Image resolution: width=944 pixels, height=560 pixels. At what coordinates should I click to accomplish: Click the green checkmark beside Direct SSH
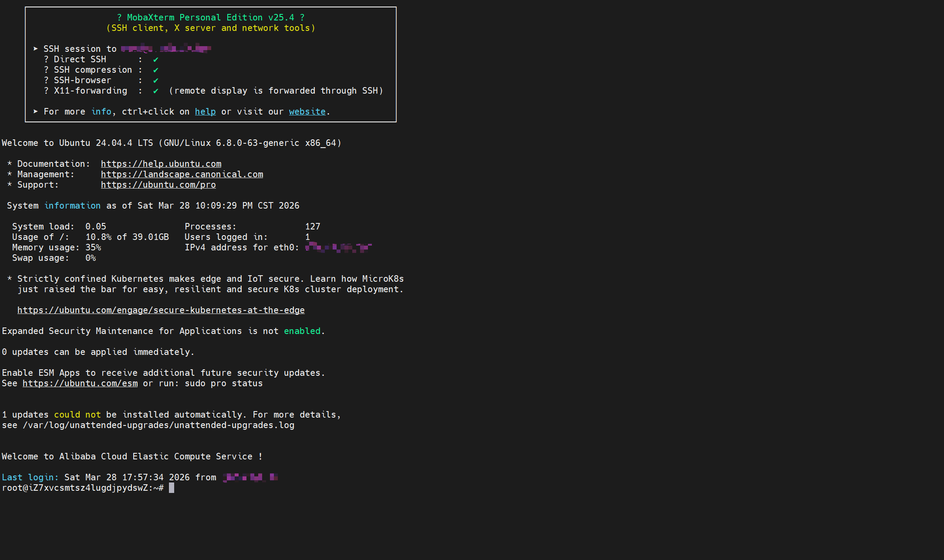click(x=155, y=60)
